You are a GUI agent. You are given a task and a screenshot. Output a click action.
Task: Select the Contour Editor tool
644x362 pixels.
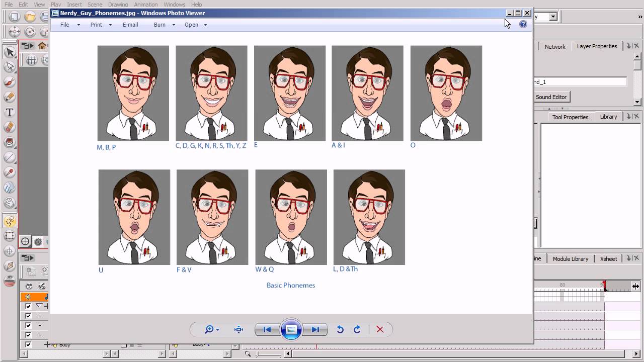point(10,67)
